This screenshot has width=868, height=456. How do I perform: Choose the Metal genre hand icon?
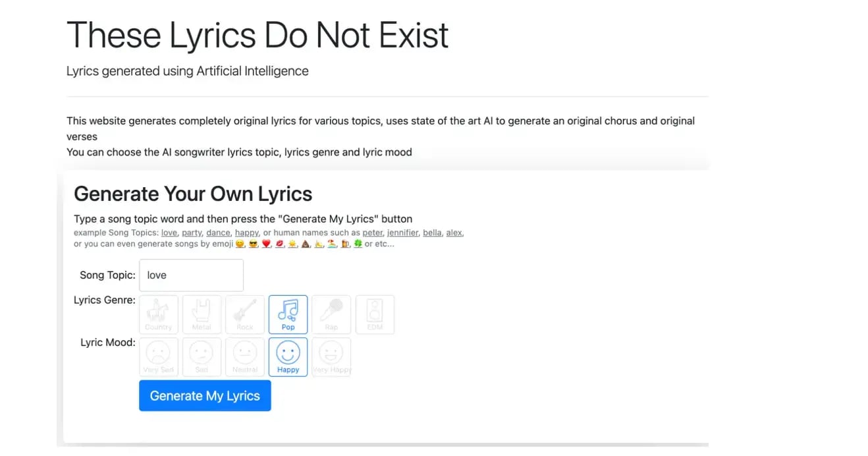coord(202,314)
